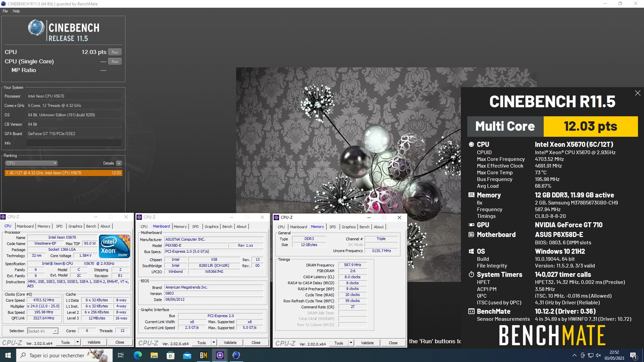Click Processor field Intel Xeon CPU X5670
Viewport: 644px width, 362px height.
pyautogui.click(x=74, y=96)
